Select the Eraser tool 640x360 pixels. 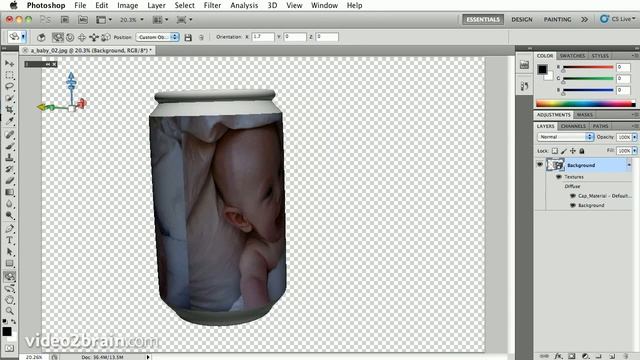tap(9, 180)
